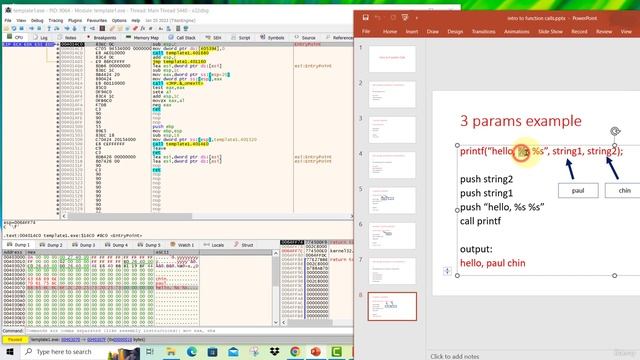Click the dark patches icon in x64dbg toolbar

[102, 29]
